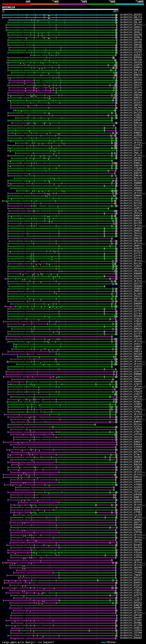The width and height of the screenshot is (146, 644).
Task: Open hit UniRef100_Q8L7L6
Action: (x=131, y=17)
